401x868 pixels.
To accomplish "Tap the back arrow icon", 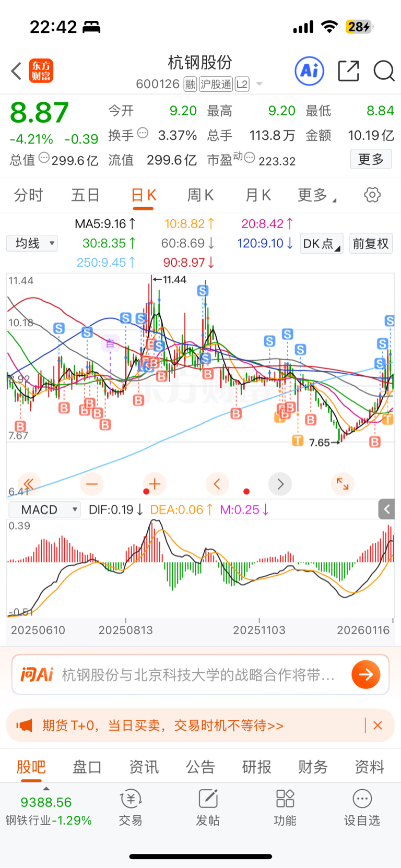I will point(16,71).
